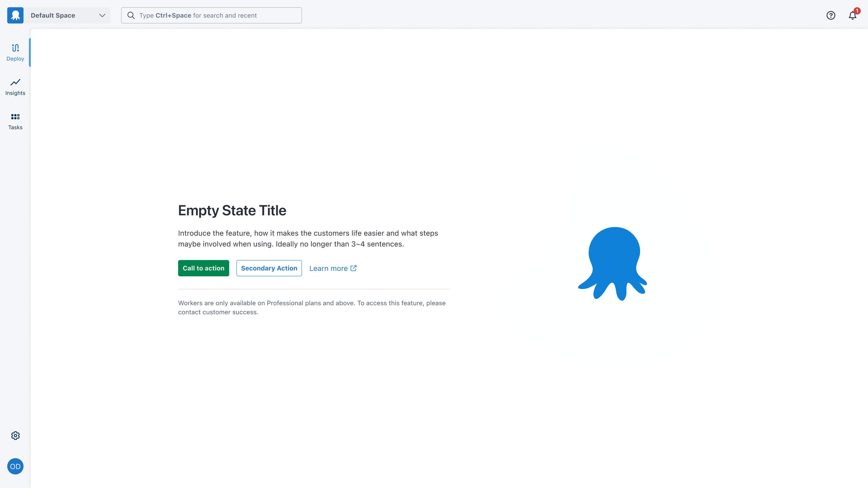Focus the Ctrl+Space search field
Image resolution: width=868 pixels, height=488 pixels.
pyautogui.click(x=216, y=16)
